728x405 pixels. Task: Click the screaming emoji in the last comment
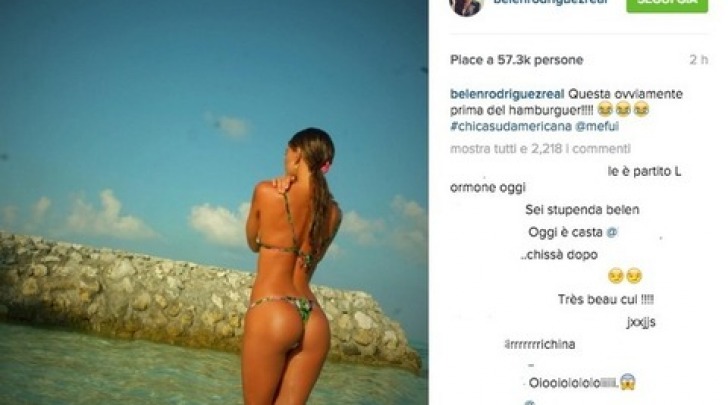(x=627, y=382)
